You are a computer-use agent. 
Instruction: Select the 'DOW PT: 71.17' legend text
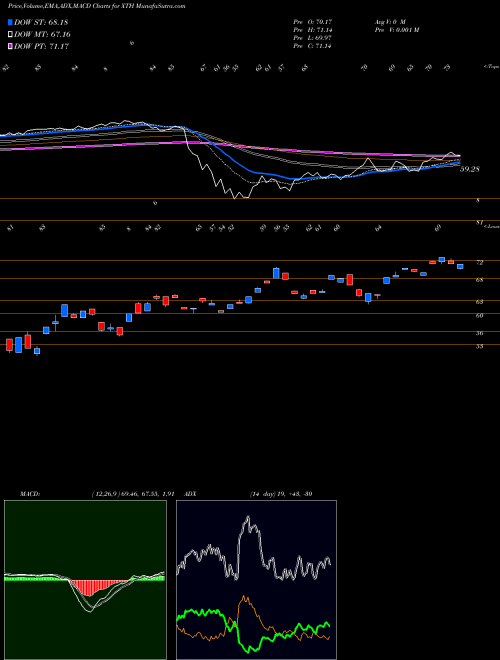pos(41,46)
